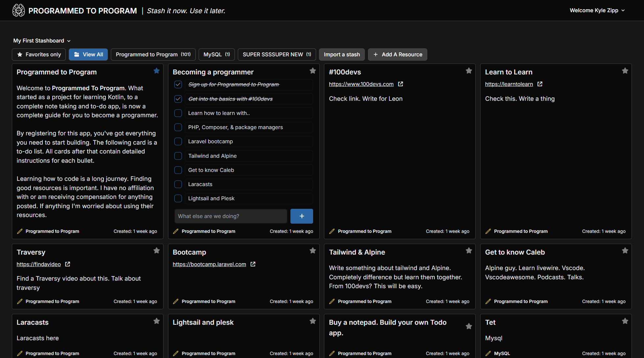Star the Bootcamp card
This screenshot has height=358, width=644.
[x=313, y=251]
